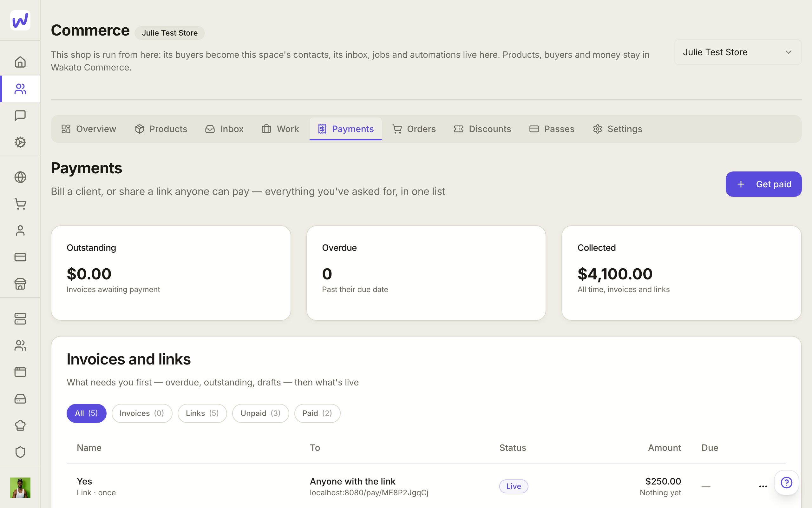
Task: Click the user avatar photo
Action: [20, 487]
